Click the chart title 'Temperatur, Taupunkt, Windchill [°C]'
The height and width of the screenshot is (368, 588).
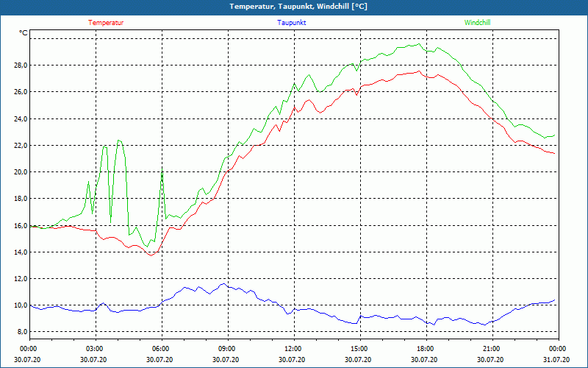coord(298,7)
